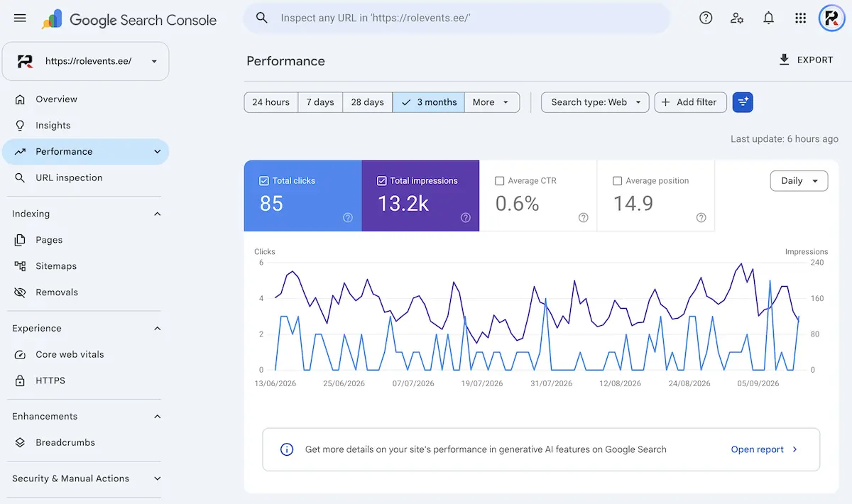Collapse the Enhancements section
Image resolution: width=852 pixels, height=504 pixels.
click(158, 417)
